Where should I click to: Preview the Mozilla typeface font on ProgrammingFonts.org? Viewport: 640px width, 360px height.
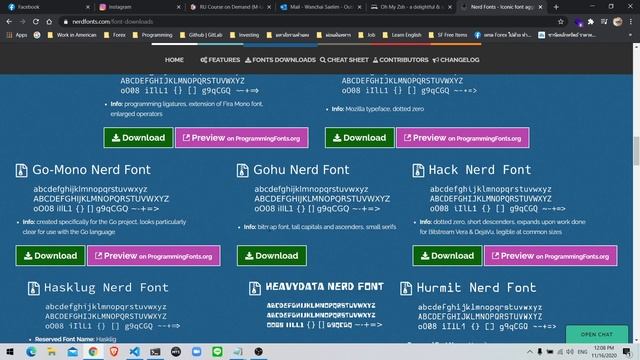pos(463,138)
